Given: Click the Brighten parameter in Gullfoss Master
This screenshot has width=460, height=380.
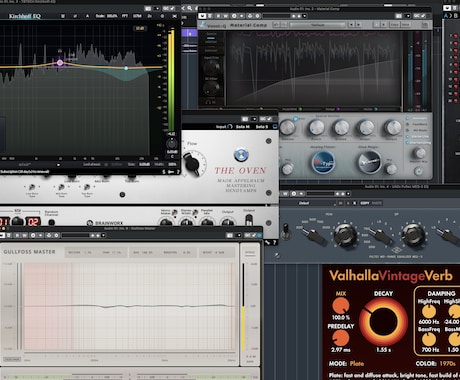Looking at the screenshot, I should [x=178, y=252].
